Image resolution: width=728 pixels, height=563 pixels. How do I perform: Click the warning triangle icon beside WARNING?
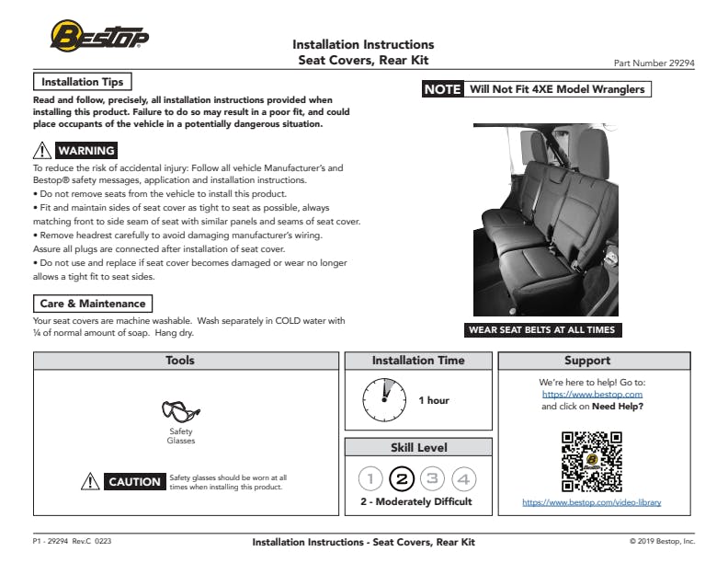pyautogui.click(x=42, y=151)
